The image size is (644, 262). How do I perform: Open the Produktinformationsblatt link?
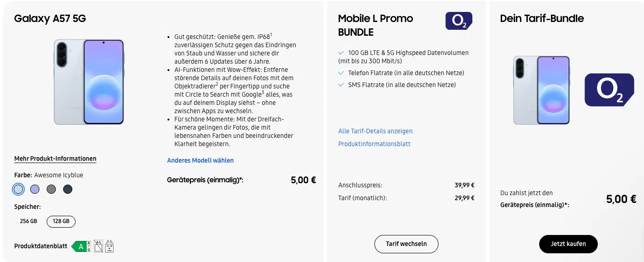coord(374,144)
